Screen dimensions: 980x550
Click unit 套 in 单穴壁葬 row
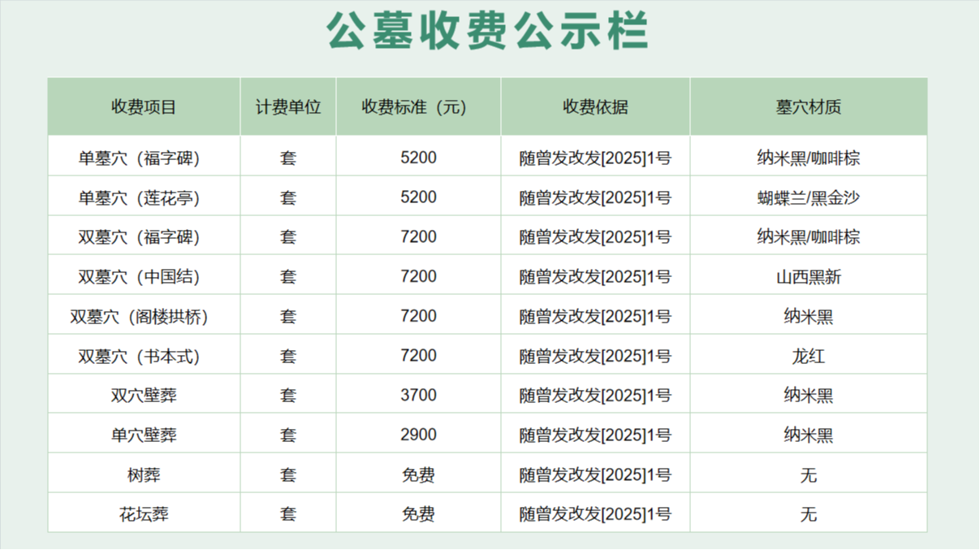288,434
